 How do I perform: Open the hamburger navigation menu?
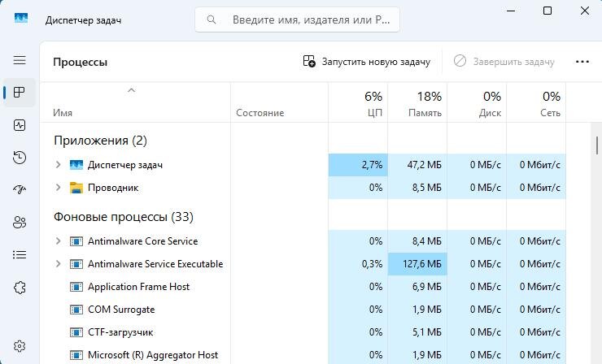click(20, 60)
